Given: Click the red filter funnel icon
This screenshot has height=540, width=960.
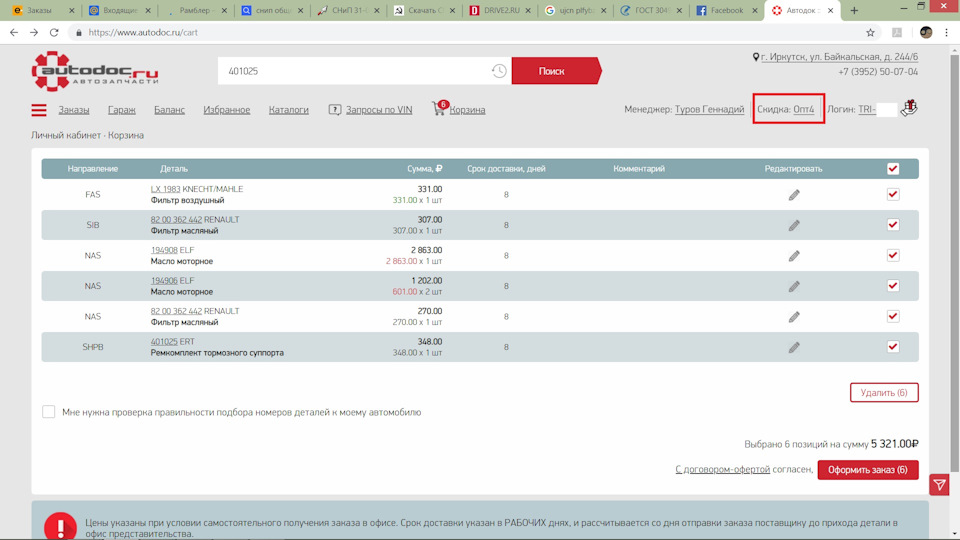Looking at the screenshot, I should tap(939, 485).
